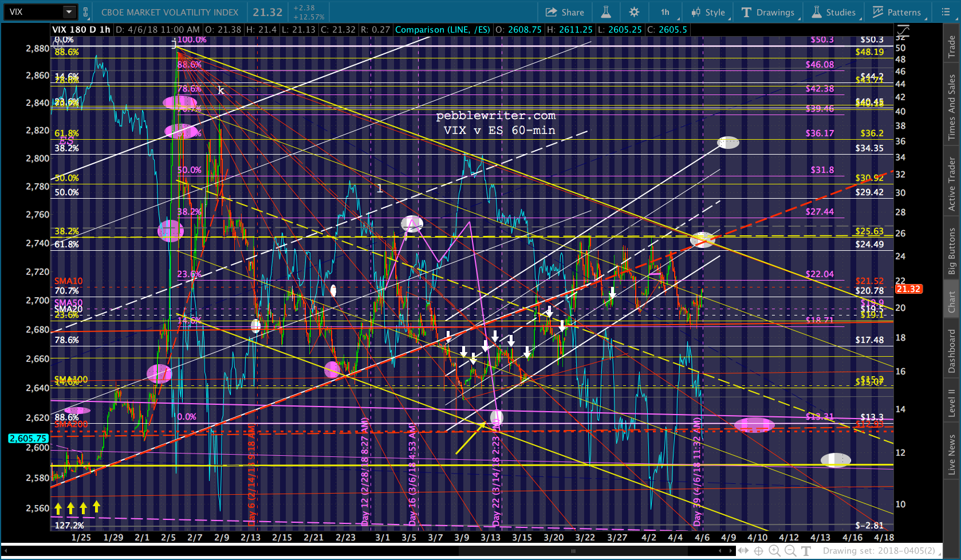961x560 pixels.
Task: Switch to the Dashboard side tab
Action: 952,351
